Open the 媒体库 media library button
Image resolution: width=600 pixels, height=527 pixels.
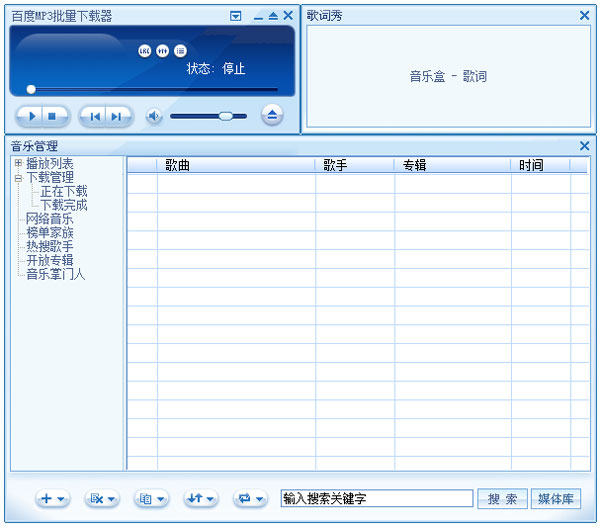point(556,499)
